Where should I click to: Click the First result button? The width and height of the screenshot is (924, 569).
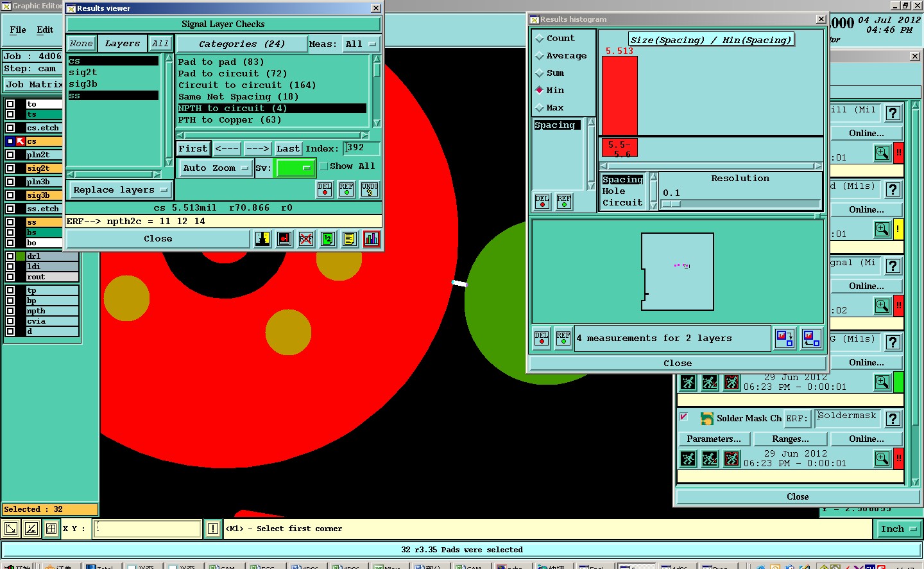click(x=193, y=149)
